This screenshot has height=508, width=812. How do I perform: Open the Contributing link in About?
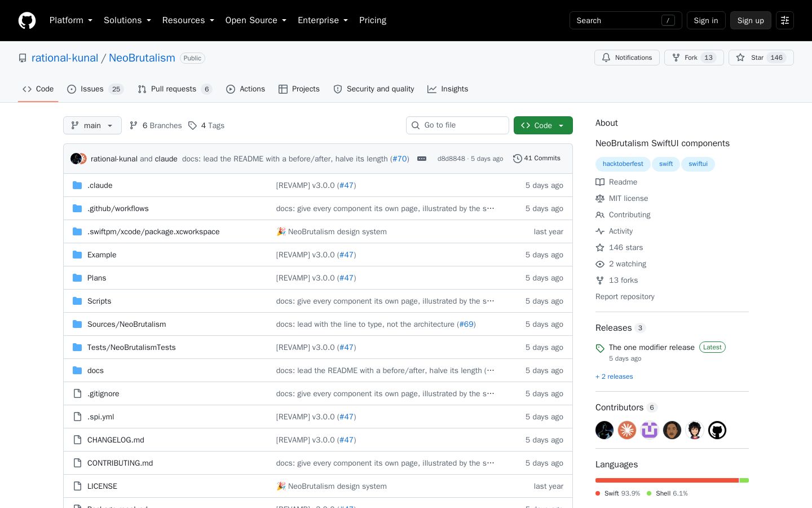tap(623, 214)
